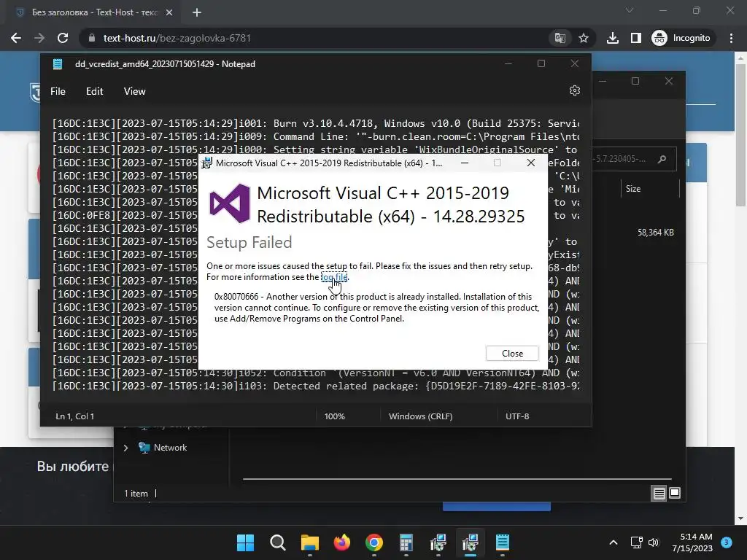The width and height of the screenshot is (747, 560).
Task: Open notification badge showing 3
Action: pyautogui.click(x=727, y=542)
